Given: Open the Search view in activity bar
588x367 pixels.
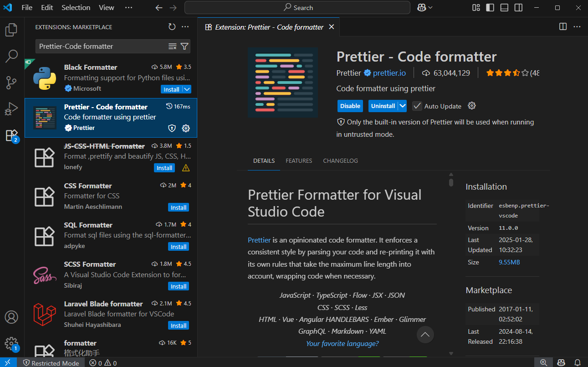Looking at the screenshot, I should click(x=11, y=57).
